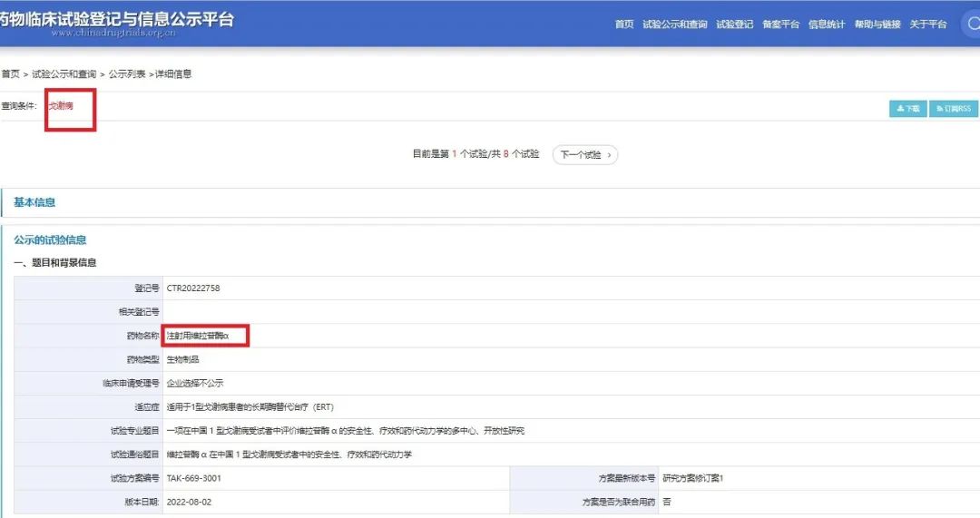Click the 查询条件 label
This screenshot has height=518, width=980.
point(19,105)
